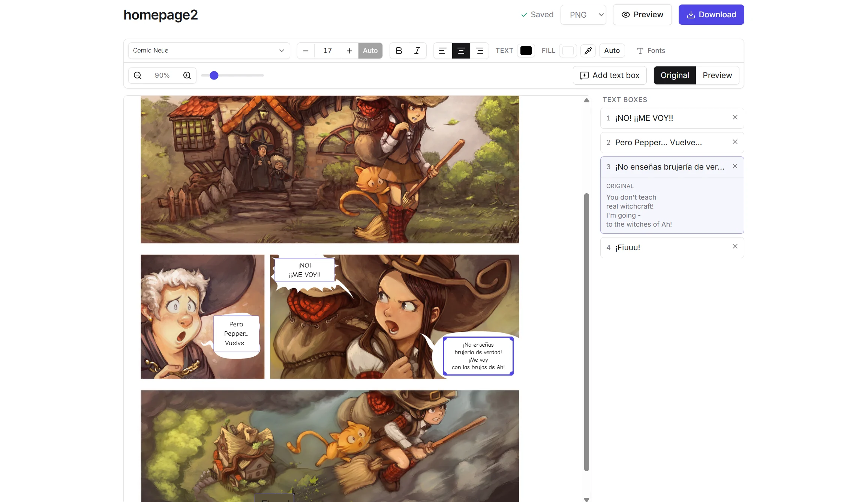Click the canvas scrollbar up arrow
The height and width of the screenshot is (502, 868).
point(586,100)
